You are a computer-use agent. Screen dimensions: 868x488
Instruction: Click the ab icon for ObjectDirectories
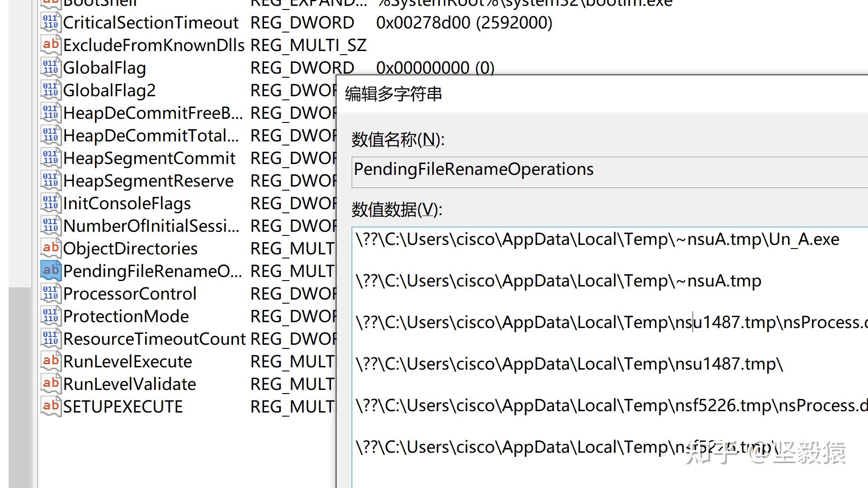[50, 248]
